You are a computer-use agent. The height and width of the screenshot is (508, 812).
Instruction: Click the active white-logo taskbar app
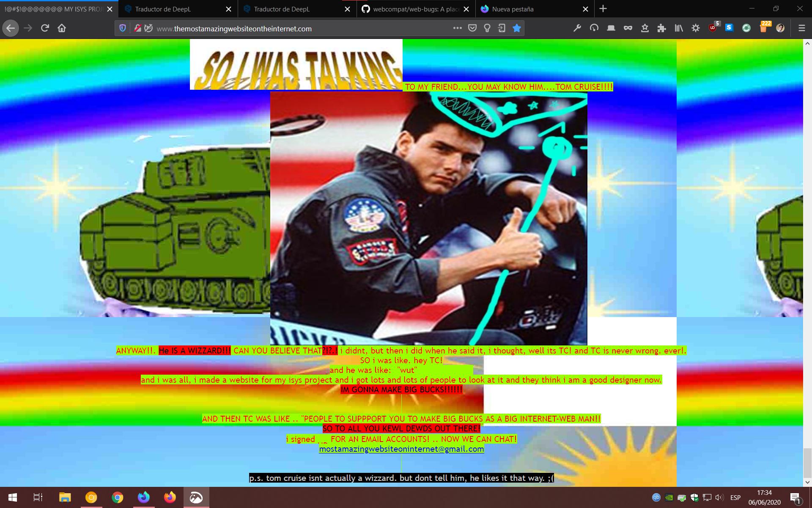(x=196, y=497)
